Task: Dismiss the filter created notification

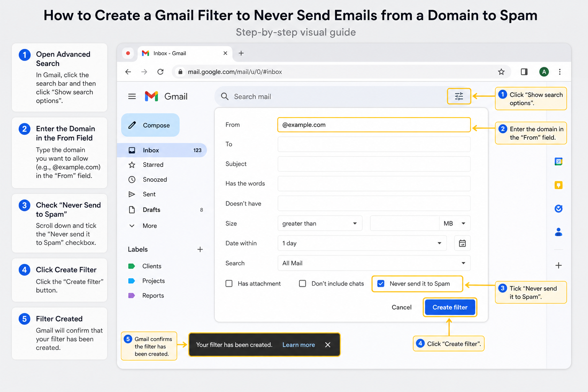Action: coord(328,345)
